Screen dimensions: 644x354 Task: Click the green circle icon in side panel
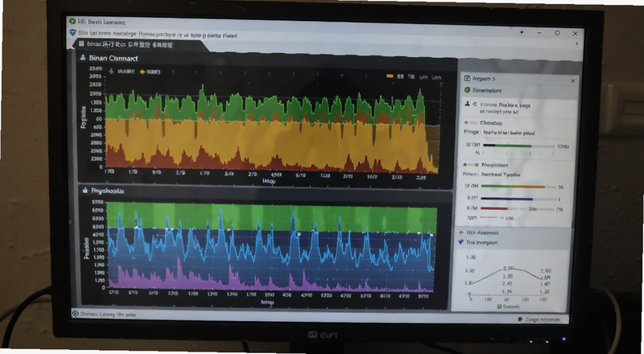(467, 90)
